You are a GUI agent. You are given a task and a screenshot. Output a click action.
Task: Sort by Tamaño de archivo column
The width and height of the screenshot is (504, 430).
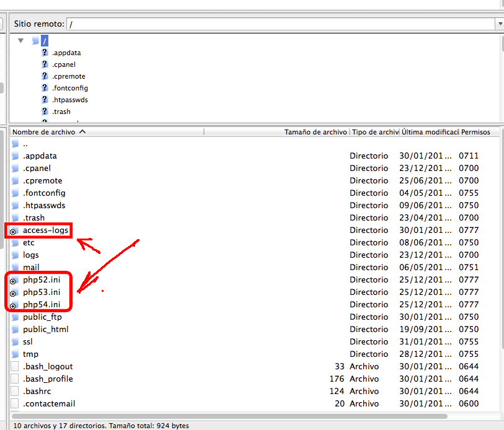tap(276, 132)
